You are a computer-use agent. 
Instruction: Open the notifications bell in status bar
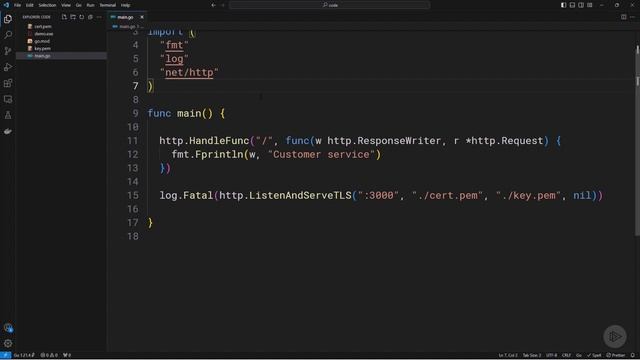click(633, 356)
